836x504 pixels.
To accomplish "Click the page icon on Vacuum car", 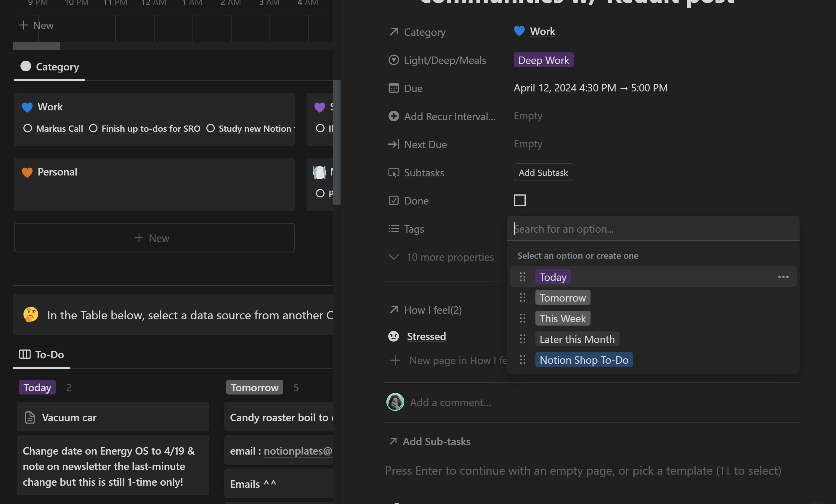I will tap(30, 418).
